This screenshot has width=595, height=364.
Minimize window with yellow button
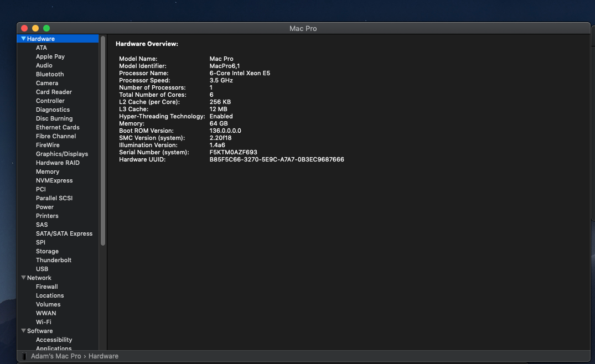35,28
